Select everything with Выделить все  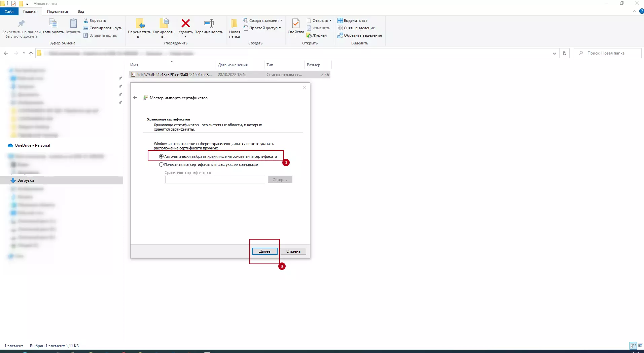click(x=353, y=21)
